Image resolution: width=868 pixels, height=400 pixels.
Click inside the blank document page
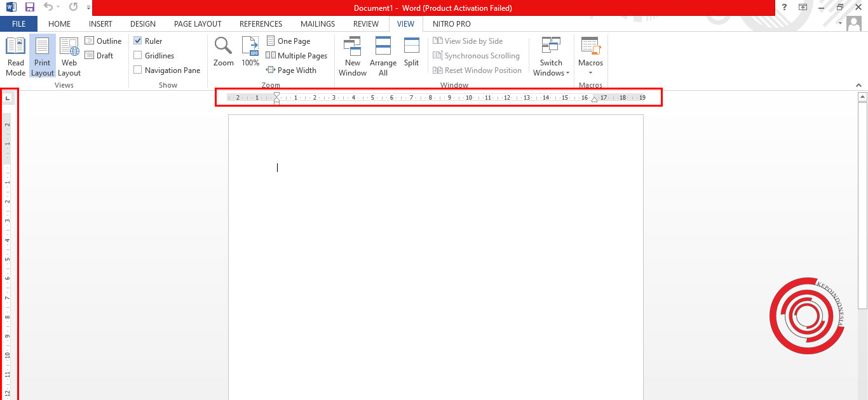pos(436,257)
